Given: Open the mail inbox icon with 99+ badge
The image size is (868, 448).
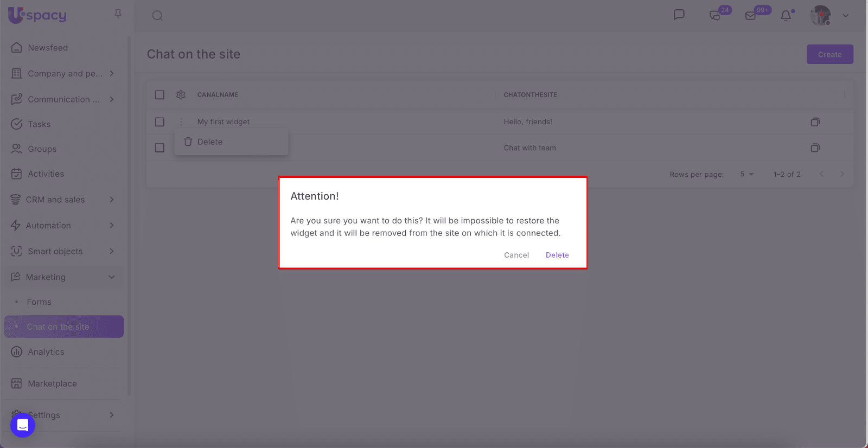Looking at the screenshot, I should 751,16.
